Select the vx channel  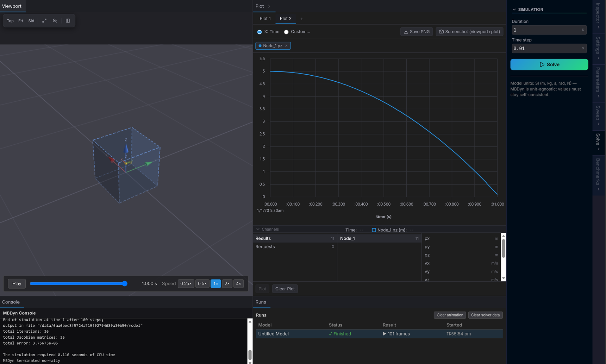coord(461,263)
